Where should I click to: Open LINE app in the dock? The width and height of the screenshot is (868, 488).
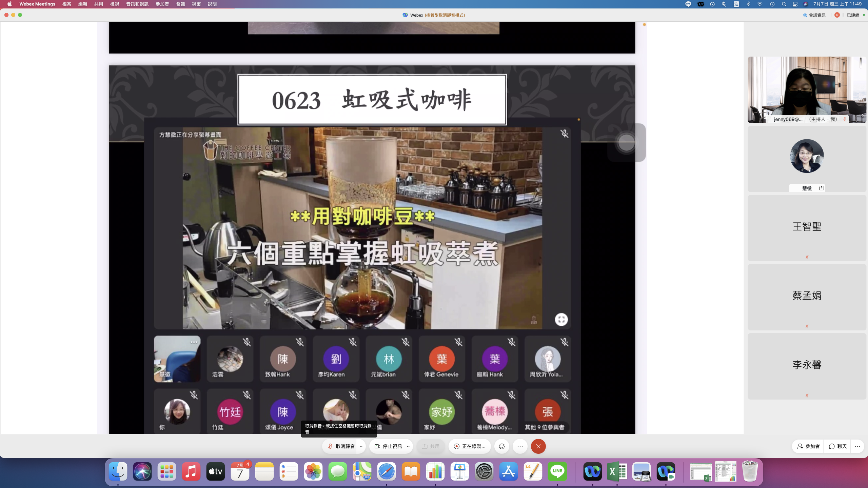click(557, 471)
